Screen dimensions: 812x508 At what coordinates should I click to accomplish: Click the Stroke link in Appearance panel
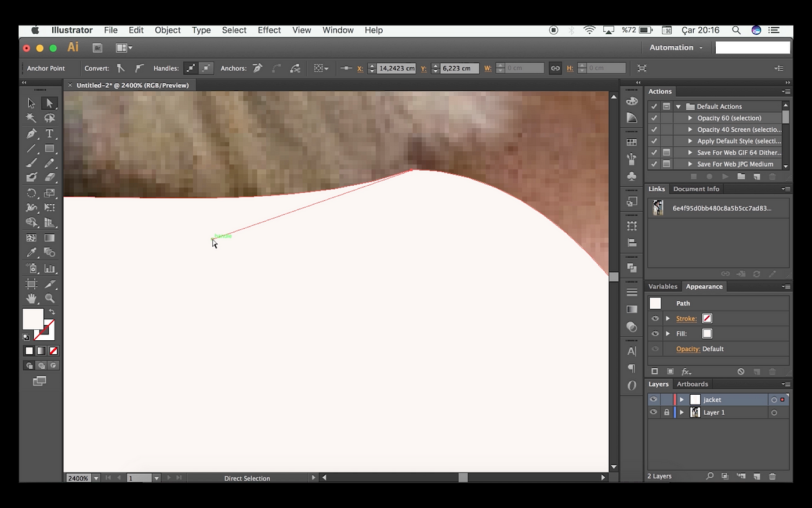pyautogui.click(x=686, y=319)
